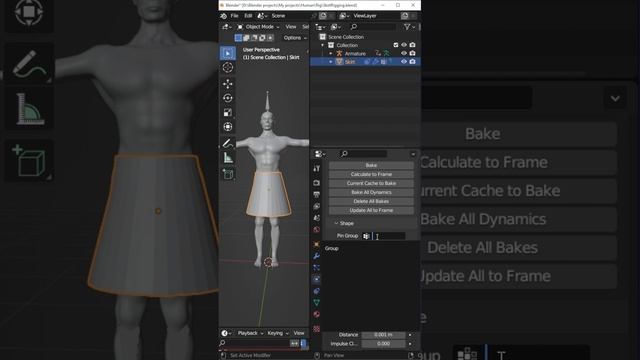Image resolution: width=640 pixels, height=360 pixels.
Task: Toggle animate dot next to Impulse Clamping field
Action: coord(410,344)
